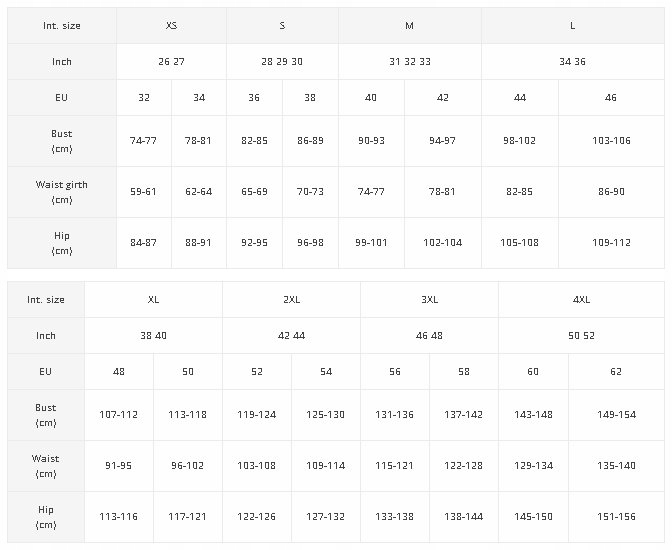Select the bust value 119-124 cell
The width and height of the screenshot is (672, 550).
click(257, 414)
